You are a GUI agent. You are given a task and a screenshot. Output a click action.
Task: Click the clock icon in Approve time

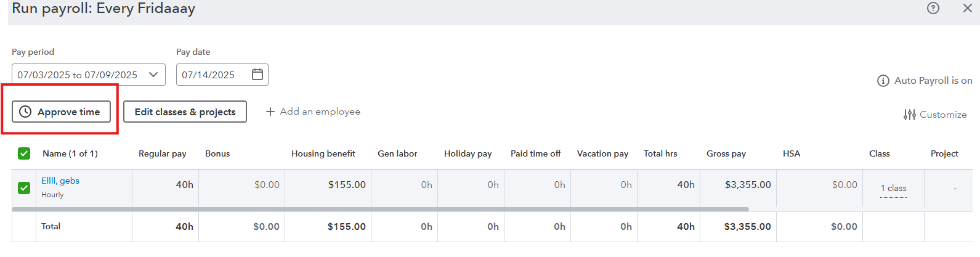pyautogui.click(x=25, y=112)
